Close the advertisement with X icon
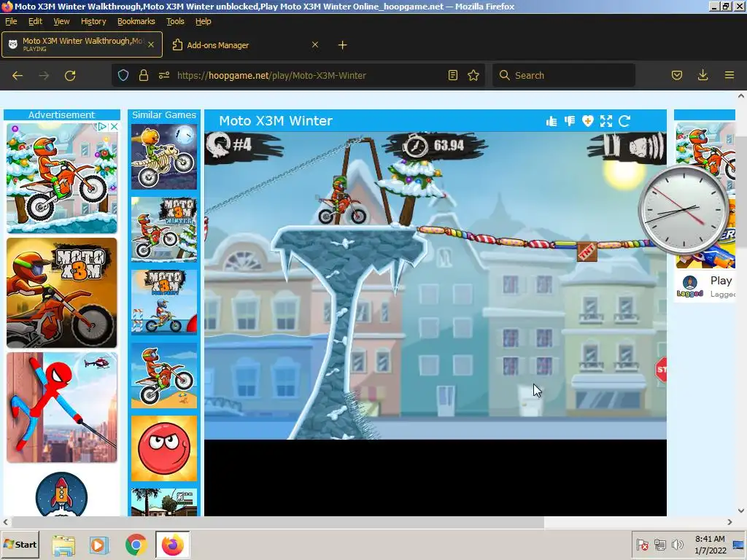This screenshot has height=560, width=747. 114,127
